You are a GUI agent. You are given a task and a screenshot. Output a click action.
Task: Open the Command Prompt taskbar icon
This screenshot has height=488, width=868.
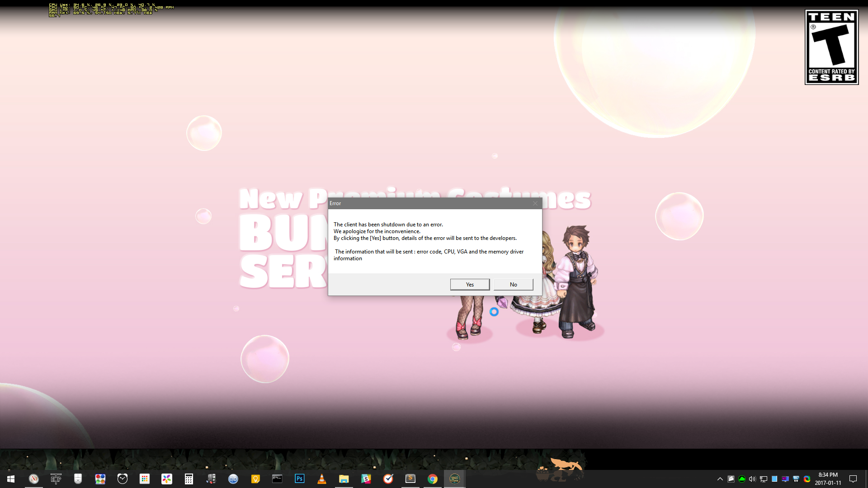pyautogui.click(x=277, y=479)
